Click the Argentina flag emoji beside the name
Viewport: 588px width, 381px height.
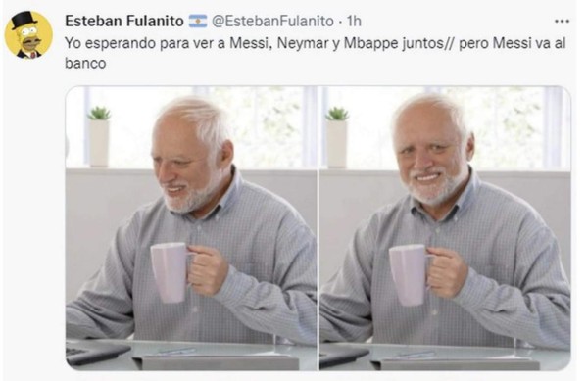tap(198, 21)
